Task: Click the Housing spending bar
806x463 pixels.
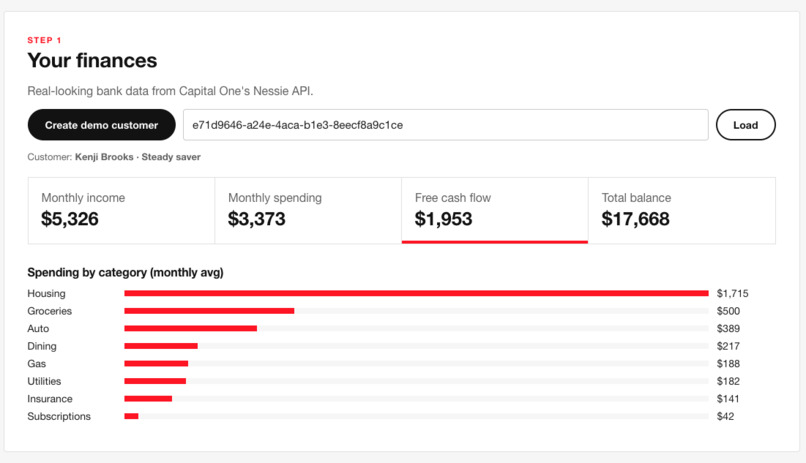Action: 416,293
